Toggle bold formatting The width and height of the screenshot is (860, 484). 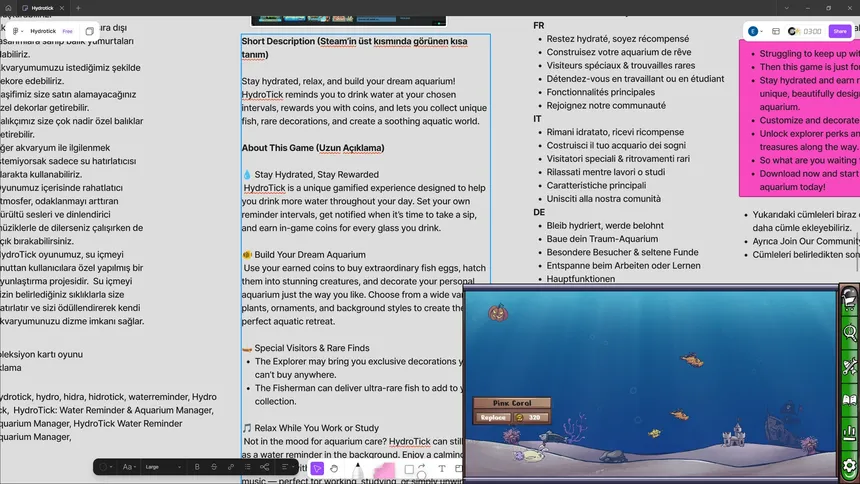197,467
